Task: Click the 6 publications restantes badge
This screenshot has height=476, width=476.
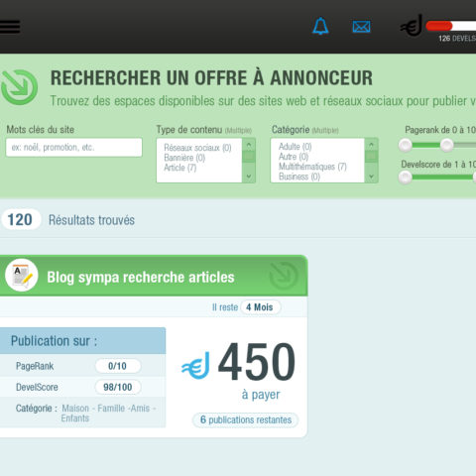Action: (245, 420)
